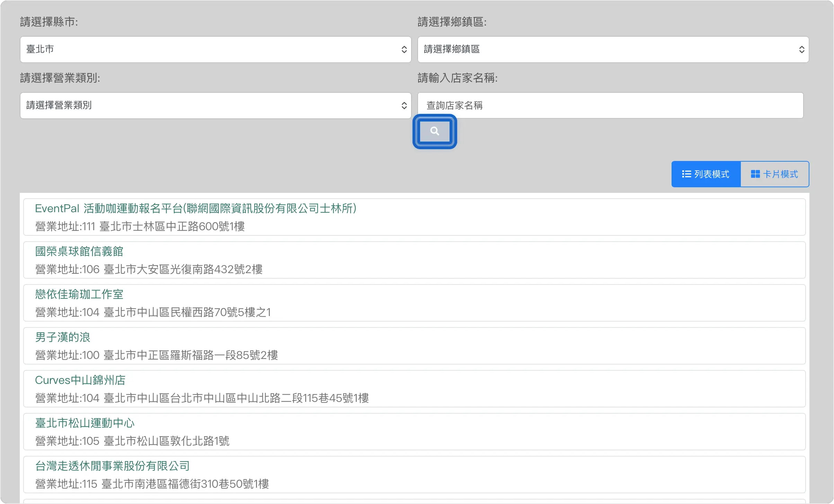Click the 請選擇鄉鎮區 label above the dropdown

(452, 22)
